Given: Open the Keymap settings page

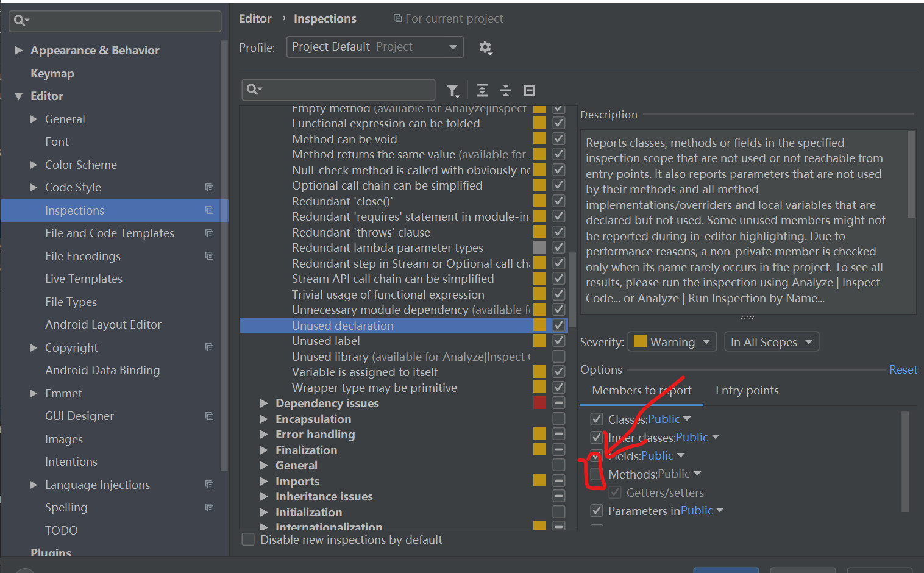Looking at the screenshot, I should click(52, 73).
